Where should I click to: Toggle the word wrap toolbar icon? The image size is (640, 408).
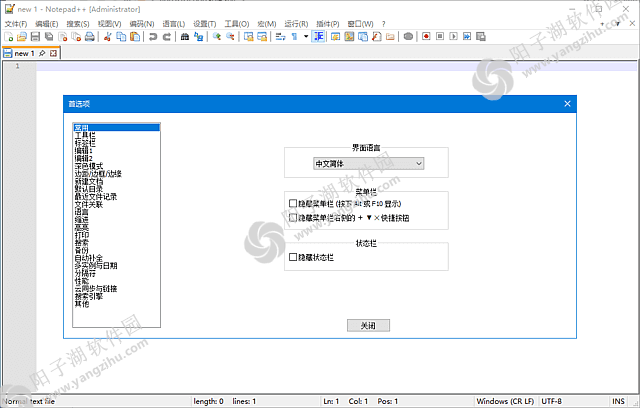click(x=280, y=37)
